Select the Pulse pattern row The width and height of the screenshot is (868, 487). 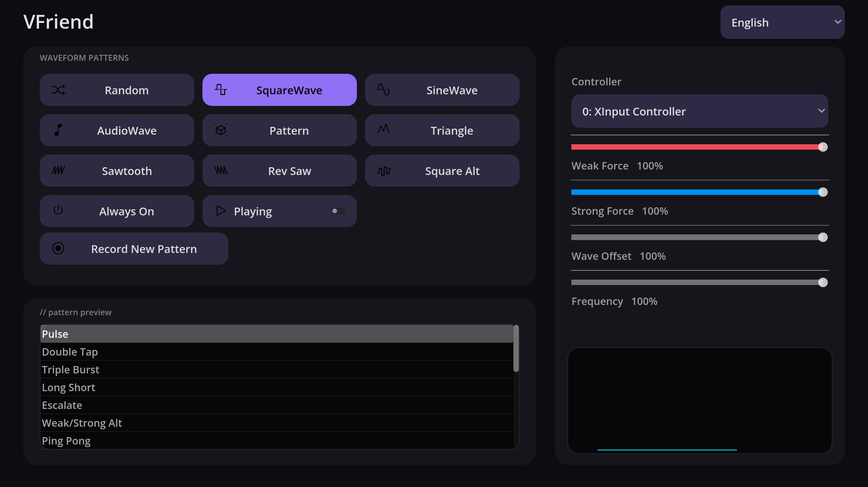click(x=277, y=334)
